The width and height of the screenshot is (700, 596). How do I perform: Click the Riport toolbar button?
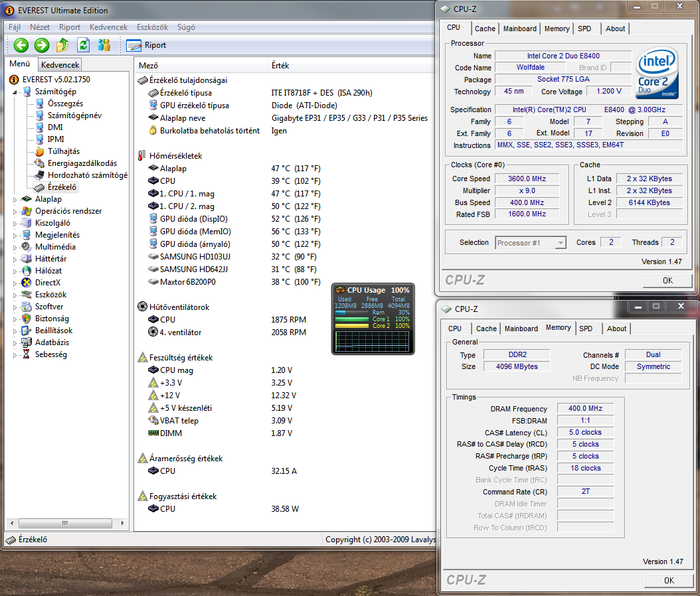(146, 45)
